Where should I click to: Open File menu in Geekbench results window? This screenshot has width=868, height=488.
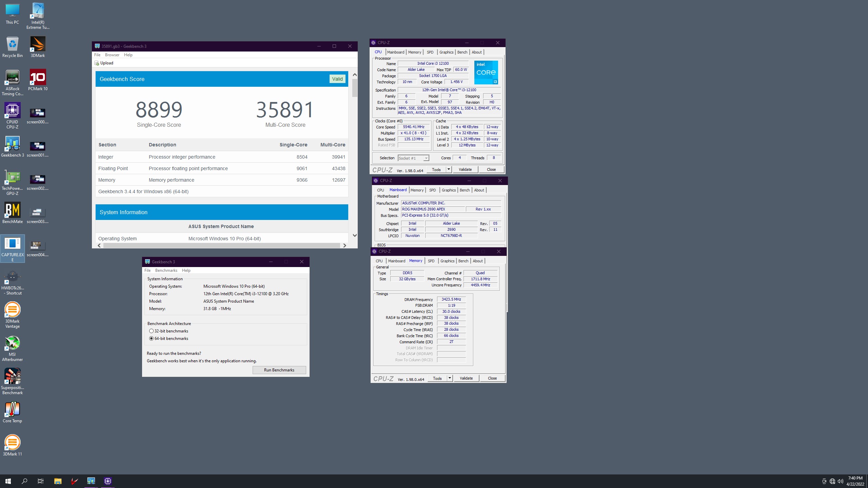coord(97,55)
